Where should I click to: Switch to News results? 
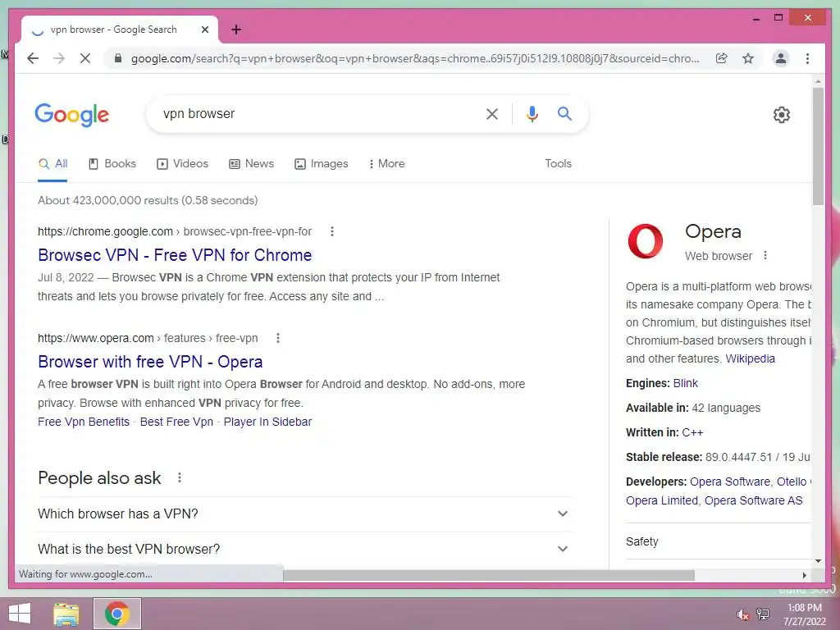point(251,163)
